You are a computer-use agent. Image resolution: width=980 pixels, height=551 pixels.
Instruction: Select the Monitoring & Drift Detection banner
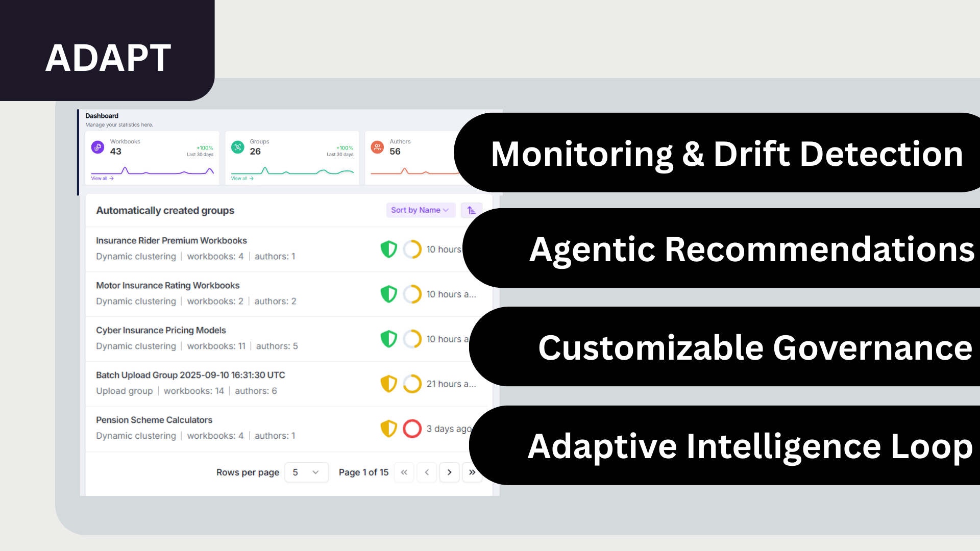point(726,153)
